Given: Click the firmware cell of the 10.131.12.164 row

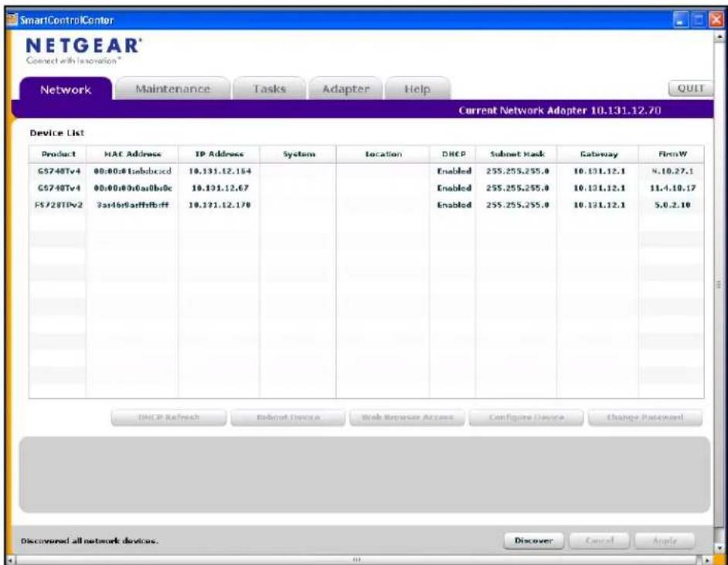Looking at the screenshot, I should click(672, 171).
